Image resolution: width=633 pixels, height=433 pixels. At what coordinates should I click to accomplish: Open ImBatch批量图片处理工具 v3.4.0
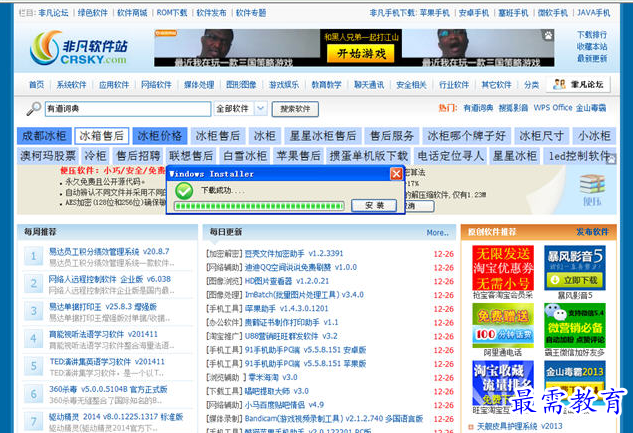point(304,295)
